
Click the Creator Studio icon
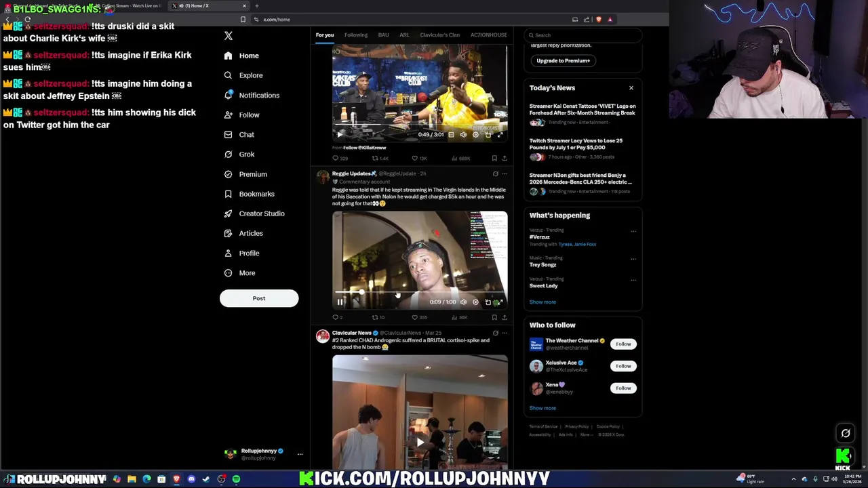228,213
